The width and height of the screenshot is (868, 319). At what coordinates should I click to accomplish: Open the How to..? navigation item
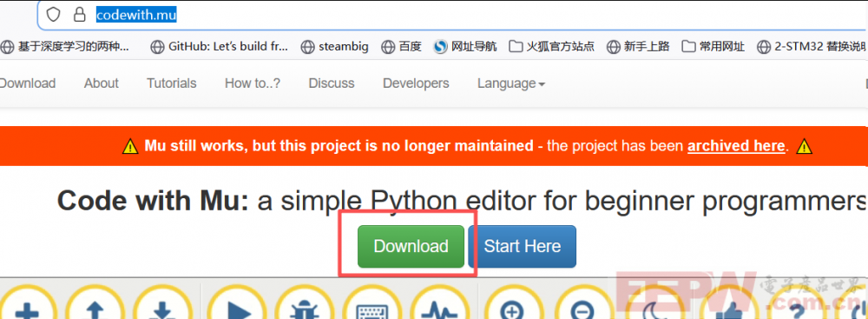253,83
